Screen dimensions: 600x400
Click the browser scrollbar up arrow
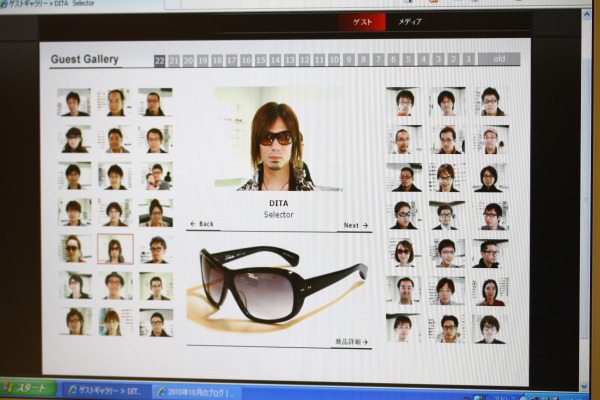(x=586, y=15)
